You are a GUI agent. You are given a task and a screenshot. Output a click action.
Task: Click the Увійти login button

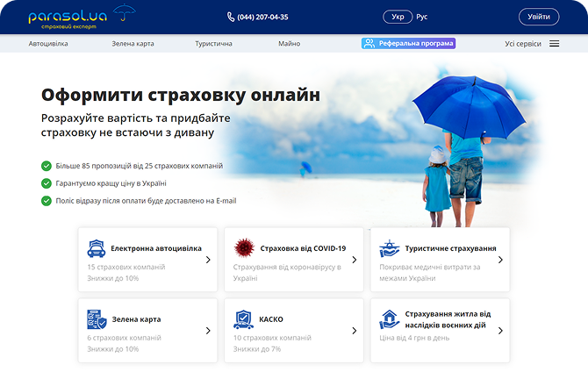pos(539,17)
